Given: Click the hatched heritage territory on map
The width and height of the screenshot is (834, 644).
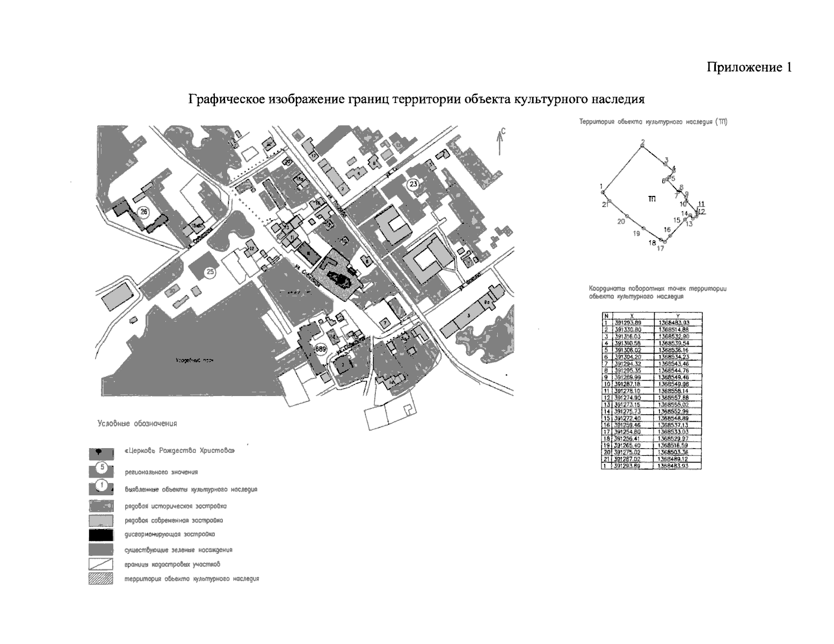Looking at the screenshot, I should point(338,275).
